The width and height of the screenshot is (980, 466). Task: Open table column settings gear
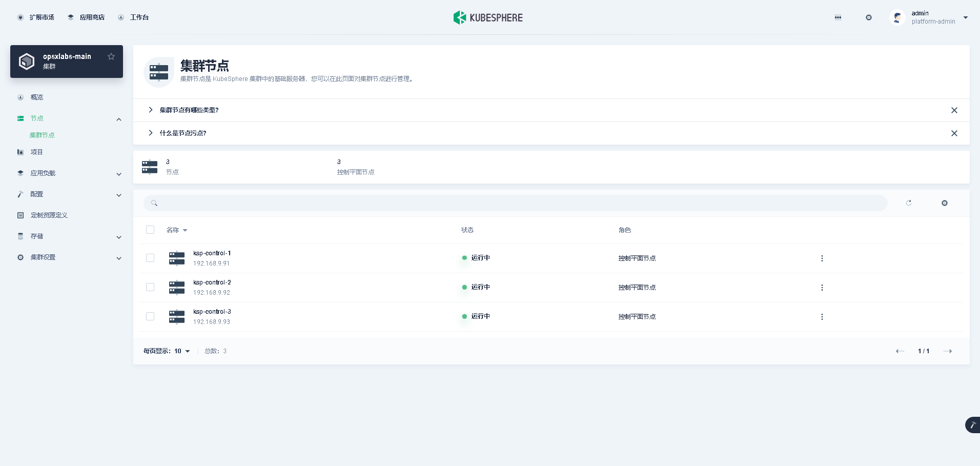(945, 203)
